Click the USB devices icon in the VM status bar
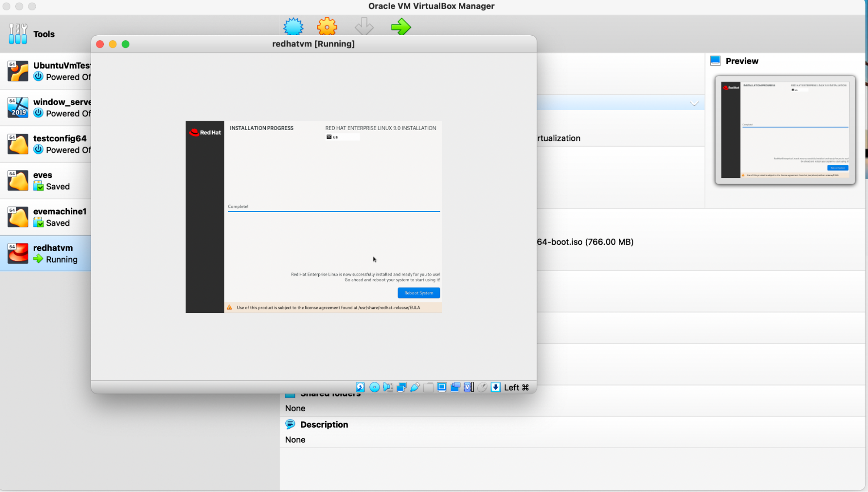The image size is (868, 492). (415, 387)
